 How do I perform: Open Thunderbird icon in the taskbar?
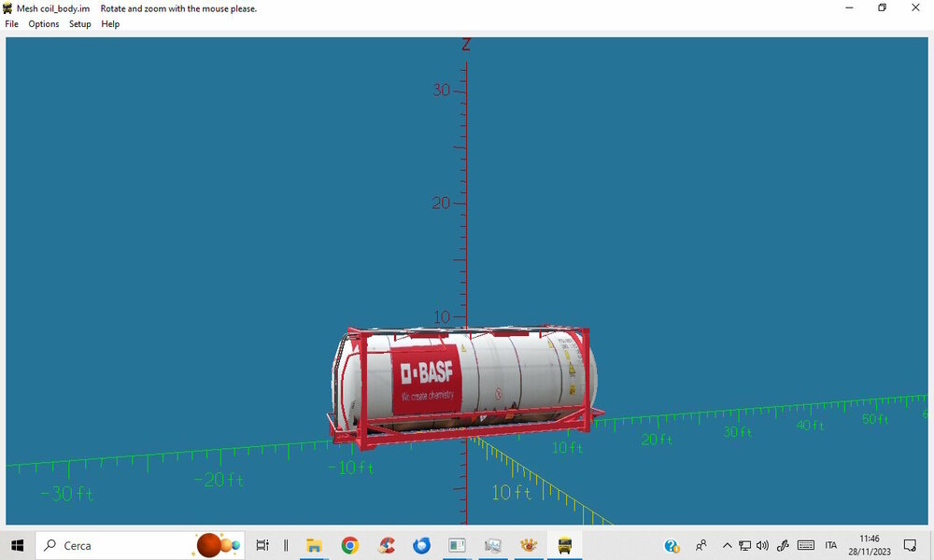coord(422,545)
